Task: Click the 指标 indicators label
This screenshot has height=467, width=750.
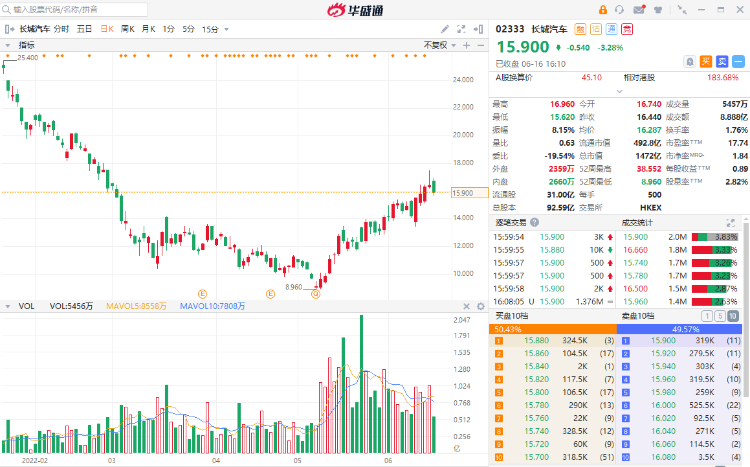Action: click(x=26, y=45)
